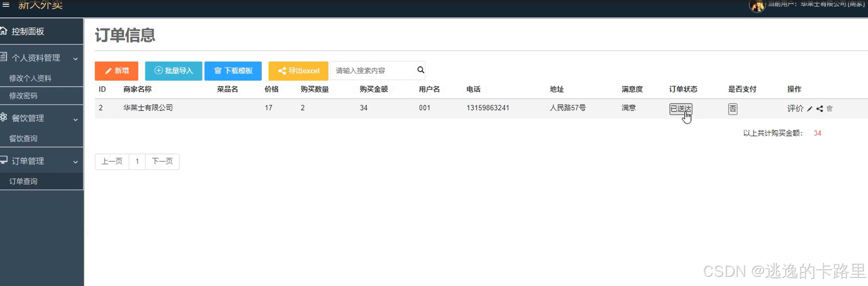
Task: Click the 餐饮管理 gear icon
Action: pos(4,117)
